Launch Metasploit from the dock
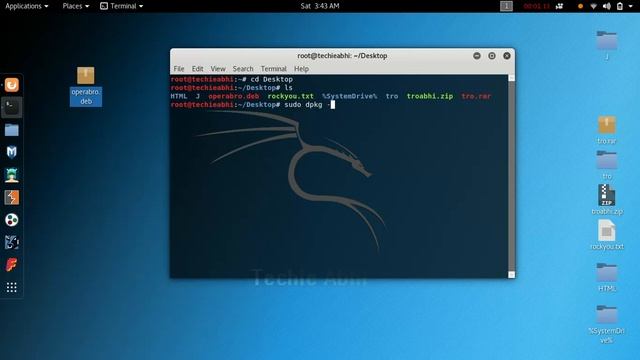This screenshot has width=640, height=360. click(x=11, y=152)
